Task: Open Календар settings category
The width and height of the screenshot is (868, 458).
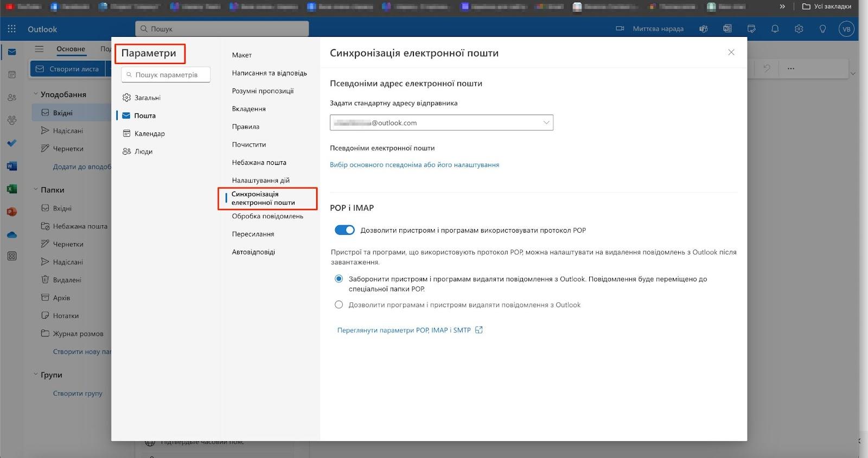Action: [x=144, y=133]
